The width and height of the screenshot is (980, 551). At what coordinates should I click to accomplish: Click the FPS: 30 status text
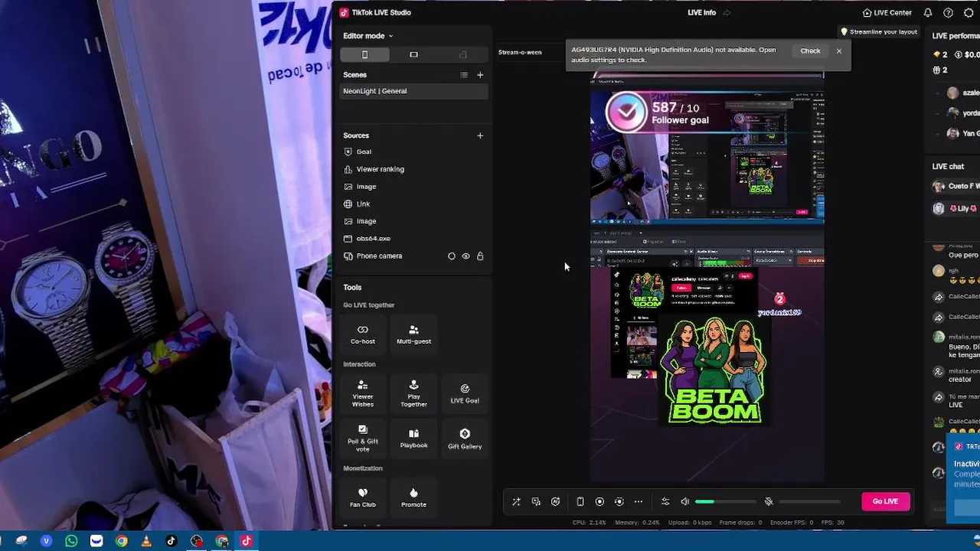pyautogui.click(x=832, y=523)
